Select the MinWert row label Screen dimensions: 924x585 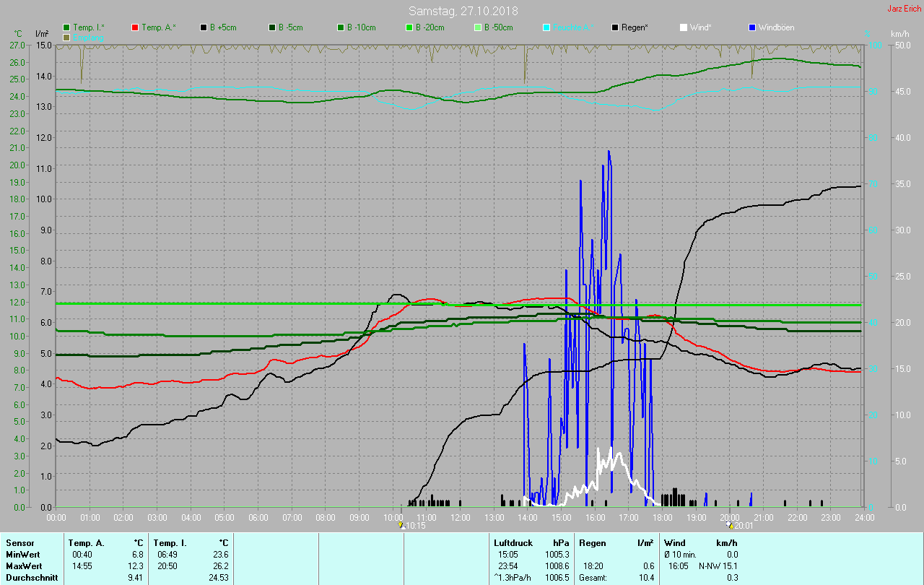(x=23, y=554)
